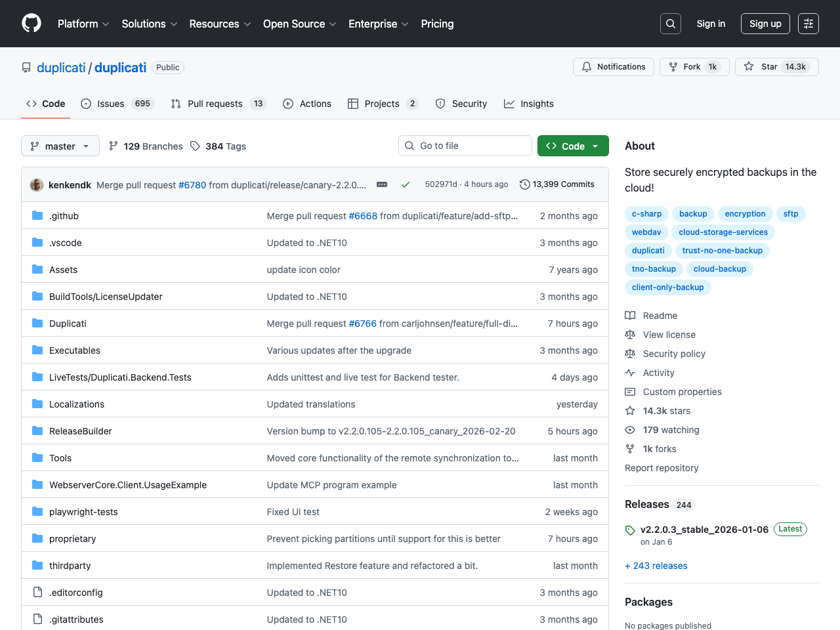
Task: Click the .github folder icon
Action: coord(37,215)
